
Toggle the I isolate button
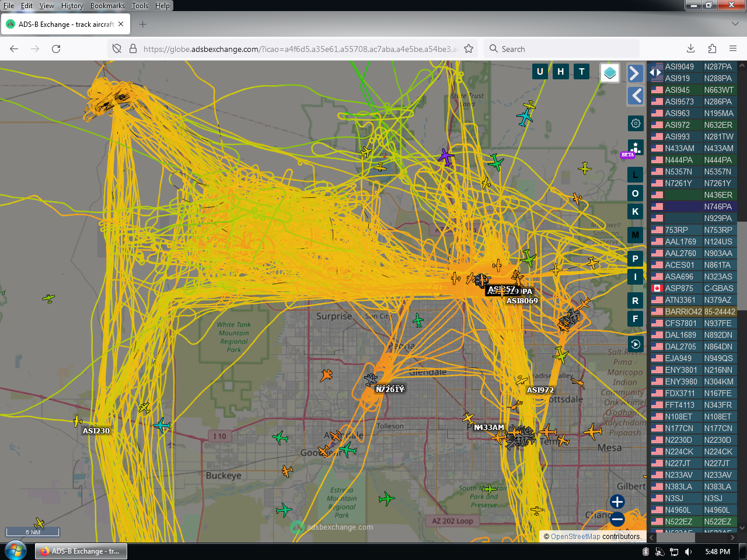click(x=636, y=277)
